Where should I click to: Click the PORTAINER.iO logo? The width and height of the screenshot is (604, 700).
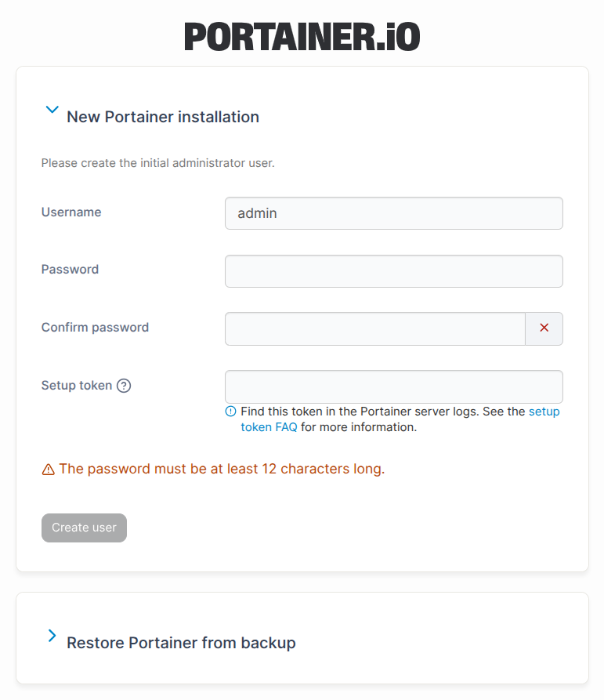coord(302,37)
